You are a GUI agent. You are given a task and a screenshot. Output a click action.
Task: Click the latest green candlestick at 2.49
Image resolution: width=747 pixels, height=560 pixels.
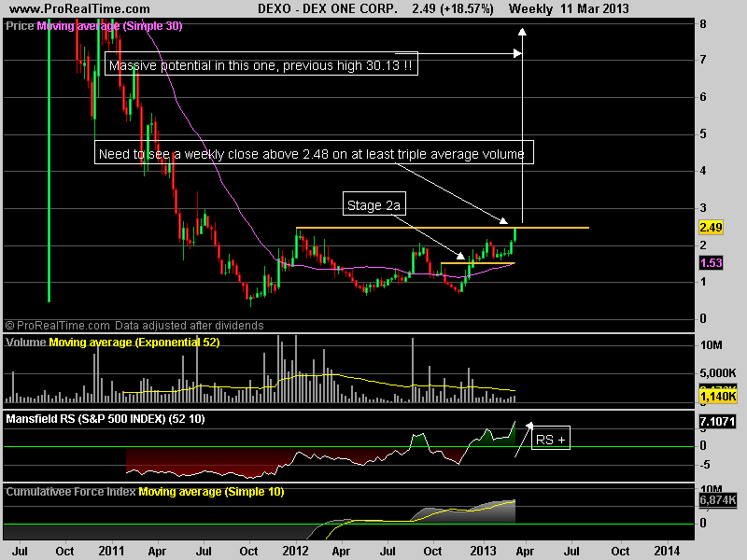tap(515, 235)
